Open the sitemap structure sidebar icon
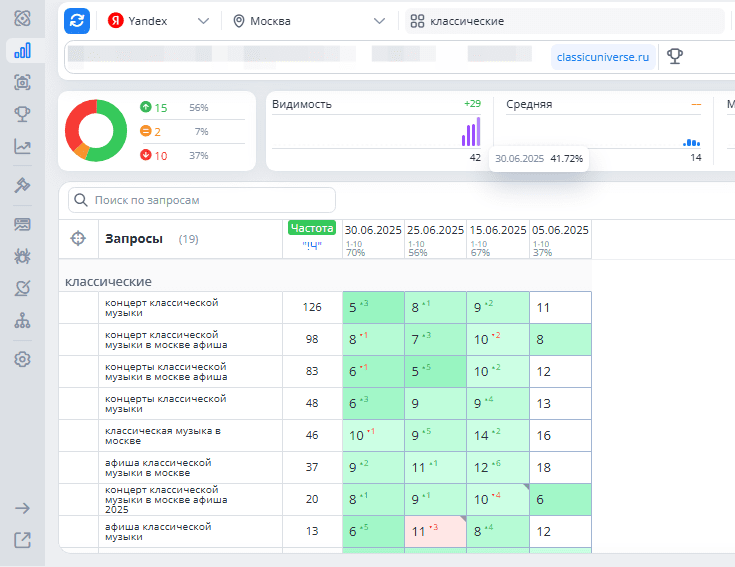 point(22,321)
